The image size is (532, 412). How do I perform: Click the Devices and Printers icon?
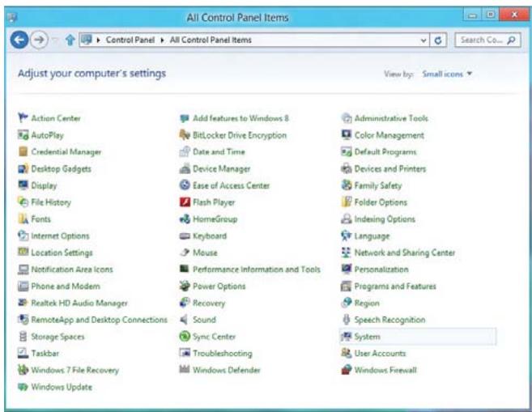click(346, 168)
